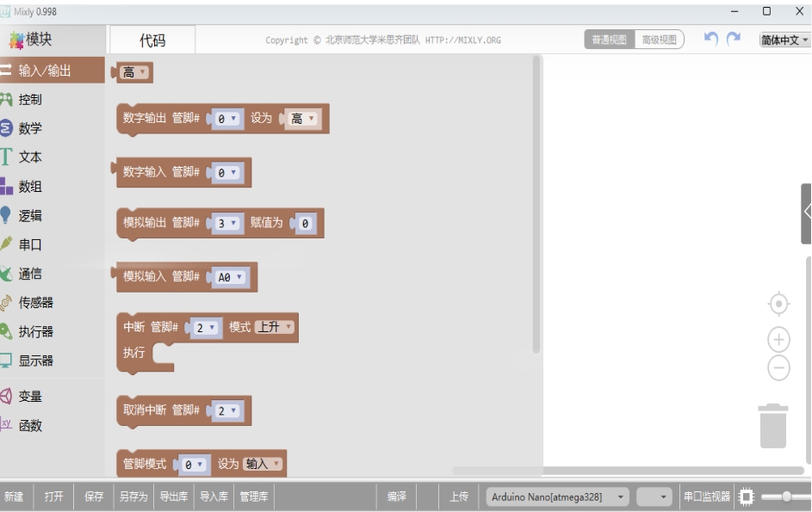Open the 管脚模式 设为 输入 dropdown
This screenshot has width=812, height=512.
263,464
